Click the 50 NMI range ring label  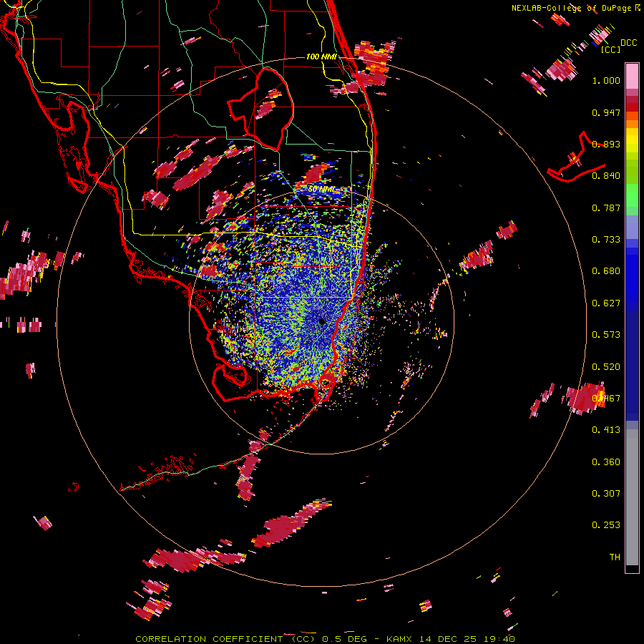321,190
